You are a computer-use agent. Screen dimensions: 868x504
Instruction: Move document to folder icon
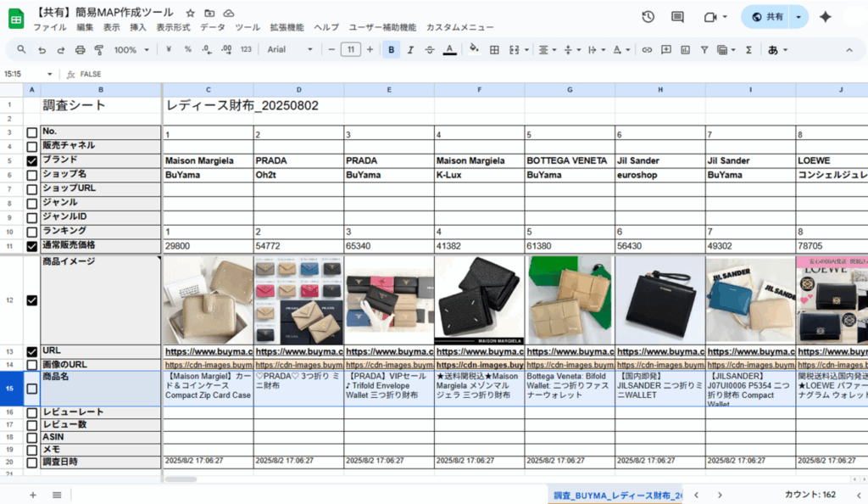[209, 13]
